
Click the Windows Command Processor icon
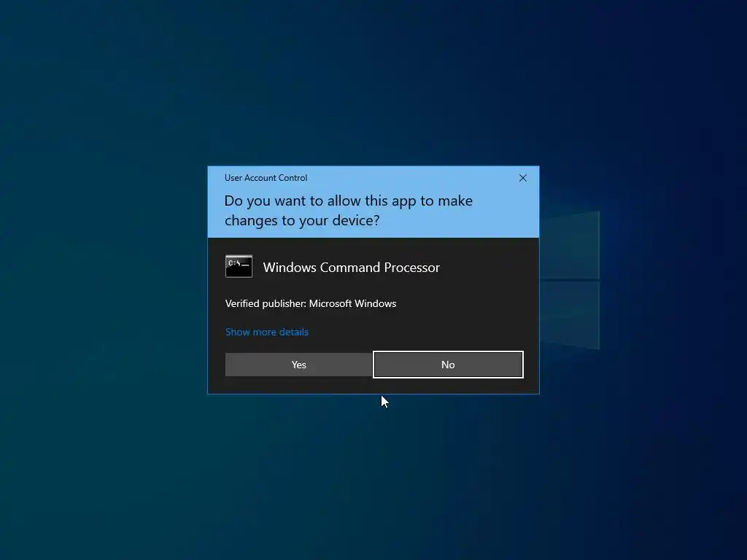click(x=239, y=267)
